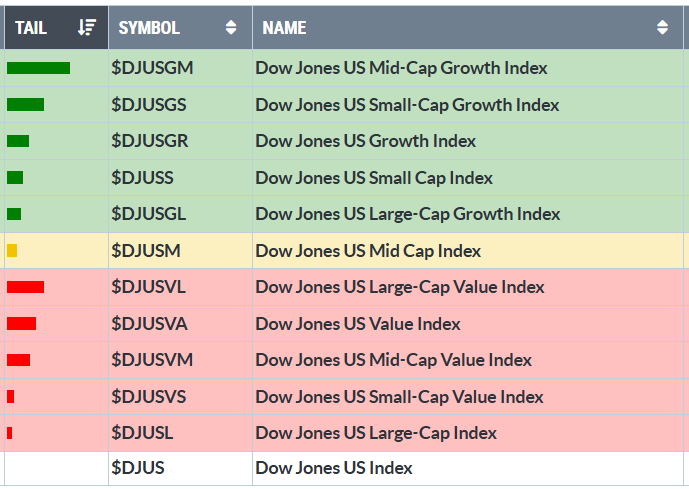This screenshot has width=689, height=489.
Task: Click Dow Jones US Index name
Action: tap(334, 468)
